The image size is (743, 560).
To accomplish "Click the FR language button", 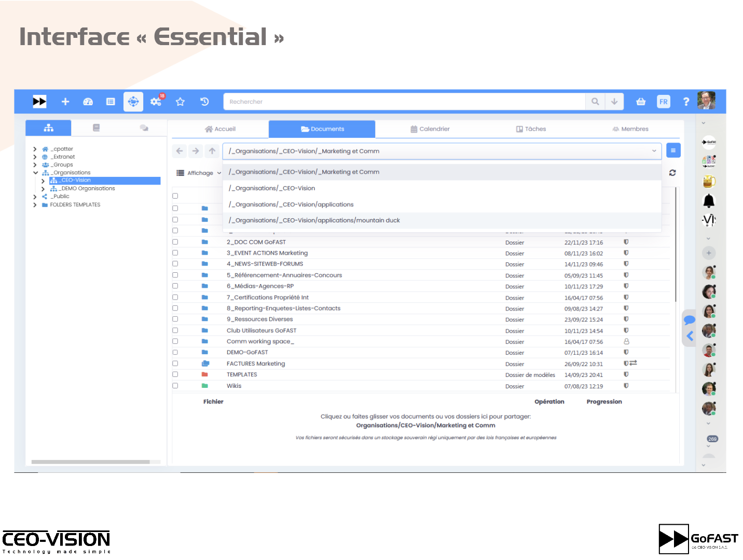I will pyautogui.click(x=663, y=102).
